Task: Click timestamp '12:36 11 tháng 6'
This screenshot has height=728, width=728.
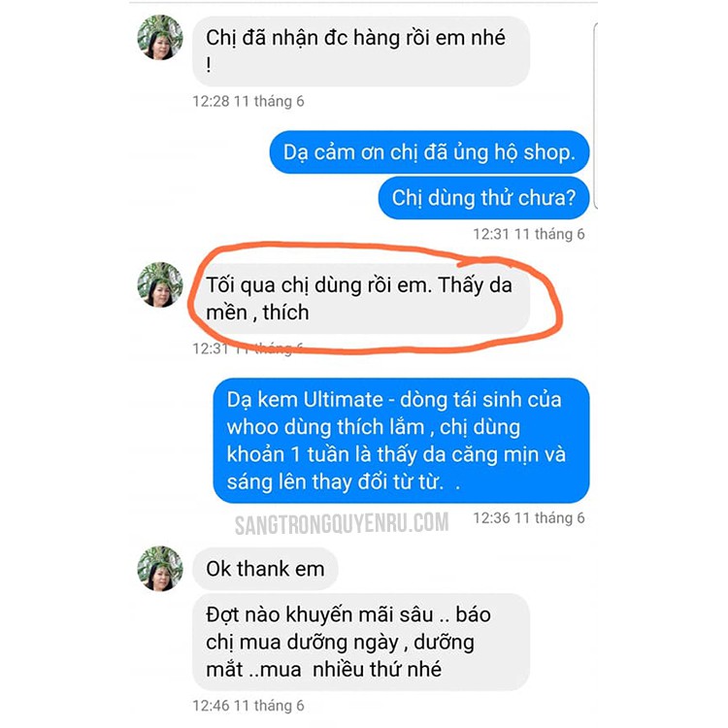Action: [529, 518]
